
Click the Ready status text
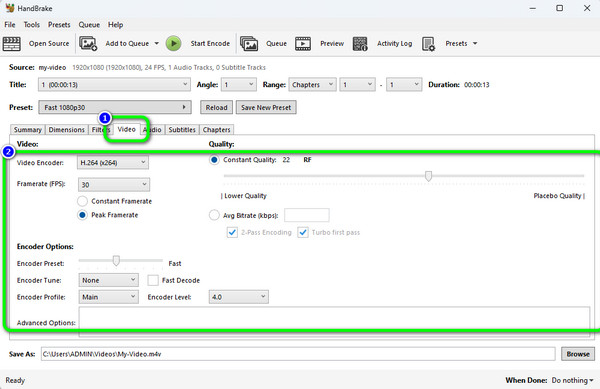click(15, 380)
